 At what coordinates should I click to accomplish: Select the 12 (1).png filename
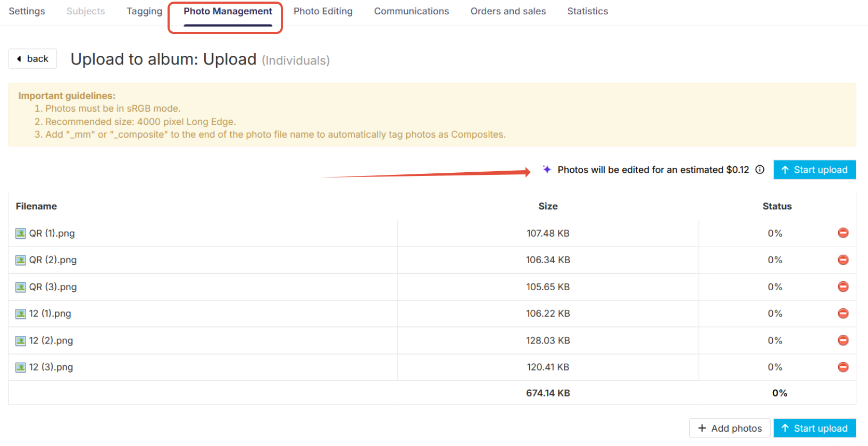[50, 314]
